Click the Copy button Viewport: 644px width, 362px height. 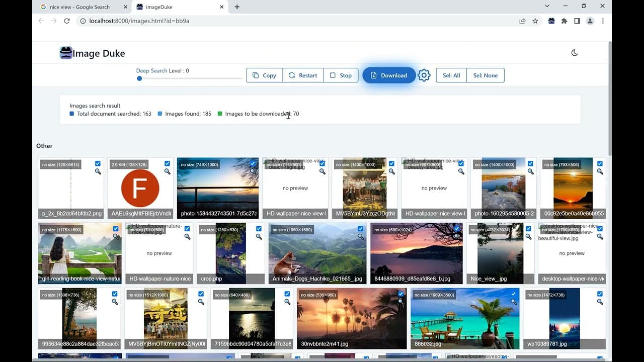(265, 75)
